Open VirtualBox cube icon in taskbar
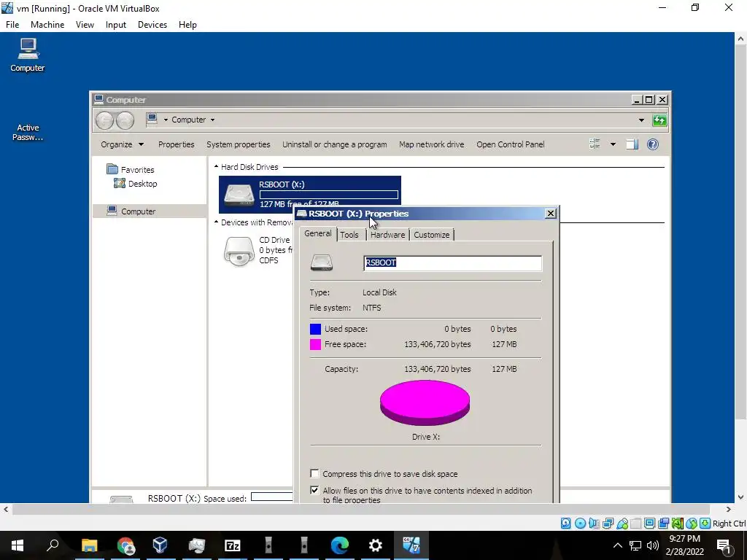The width and height of the screenshot is (747, 560). pos(160,545)
